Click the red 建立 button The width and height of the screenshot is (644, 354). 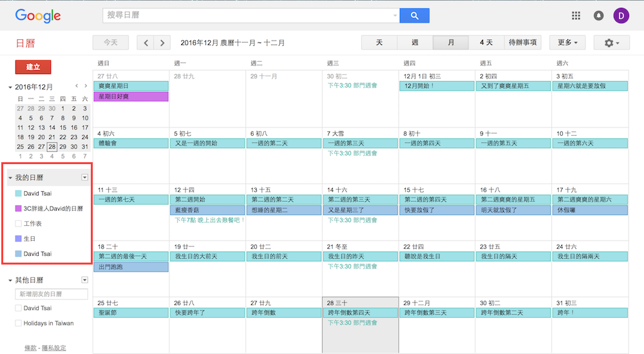[33, 67]
